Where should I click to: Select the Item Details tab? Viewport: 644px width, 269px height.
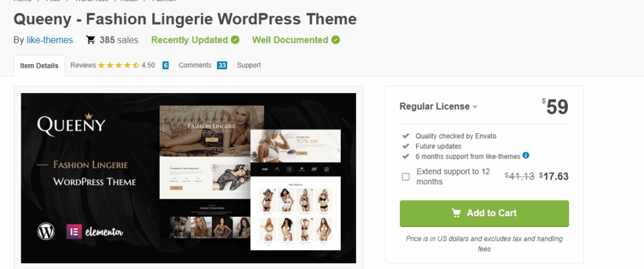coord(40,66)
